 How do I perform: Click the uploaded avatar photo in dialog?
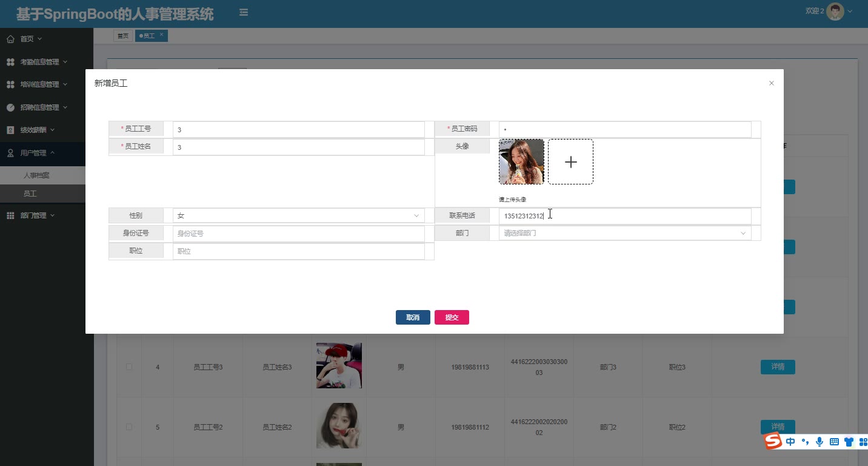(521, 161)
